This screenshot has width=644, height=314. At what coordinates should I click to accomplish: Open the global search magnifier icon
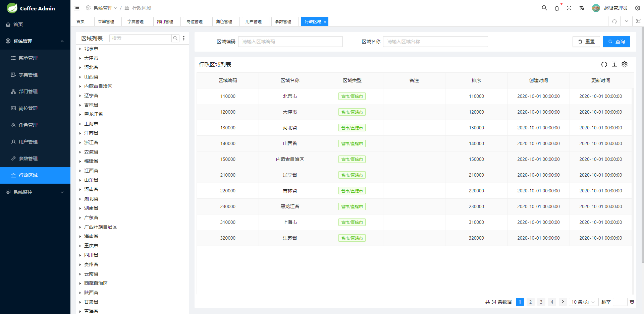point(544,8)
